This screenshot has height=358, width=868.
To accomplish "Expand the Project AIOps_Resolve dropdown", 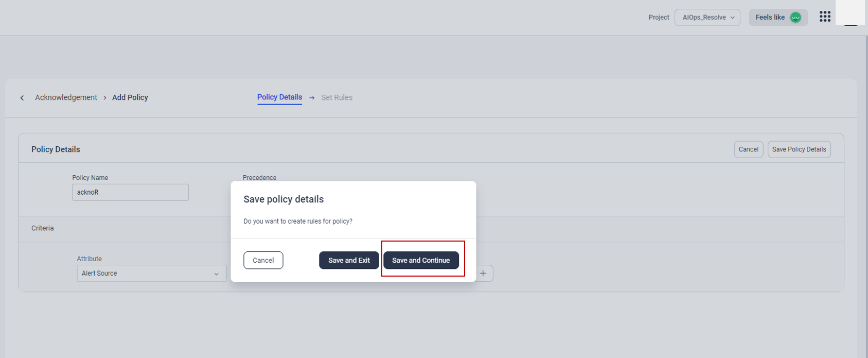I will pos(707,18).
